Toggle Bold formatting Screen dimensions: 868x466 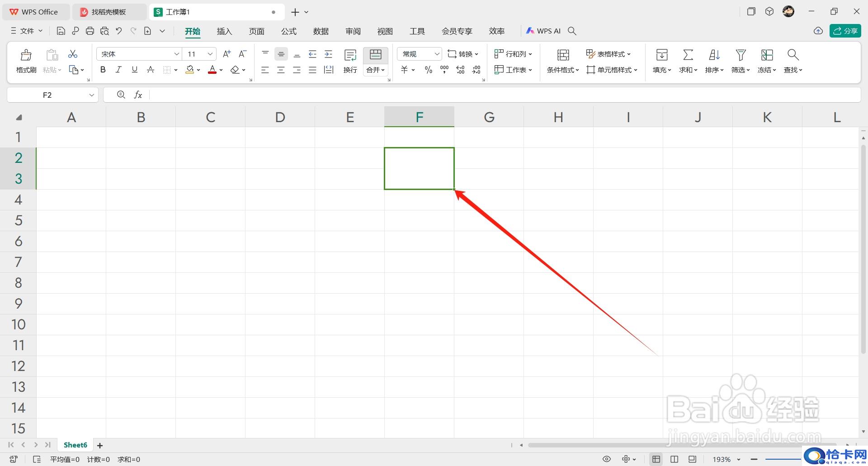tap(103, 70)
